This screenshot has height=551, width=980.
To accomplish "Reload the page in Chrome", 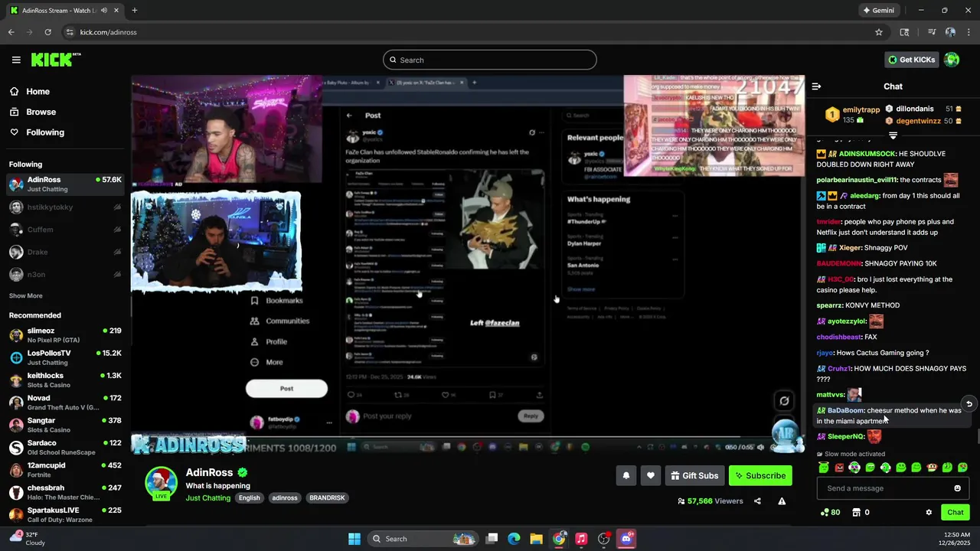I will click(47, 32).
